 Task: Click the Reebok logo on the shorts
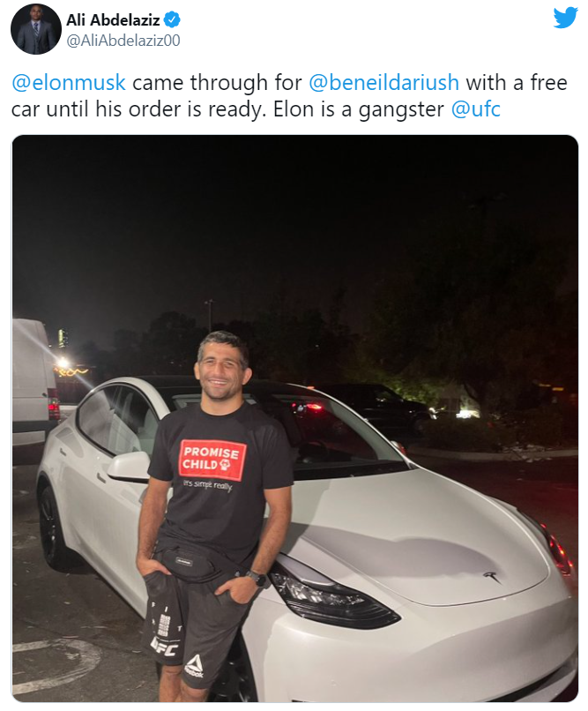[x=194, y=666]
